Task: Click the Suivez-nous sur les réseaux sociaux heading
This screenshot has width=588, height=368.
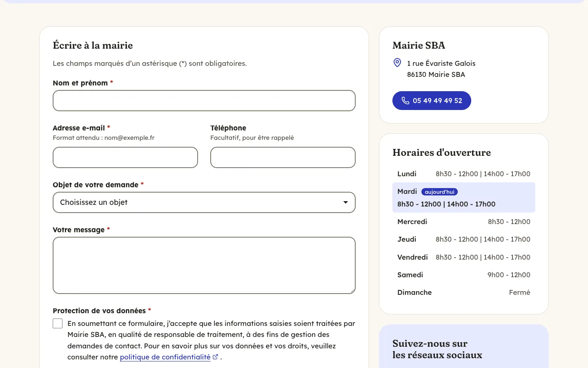Action: (437, 349)
